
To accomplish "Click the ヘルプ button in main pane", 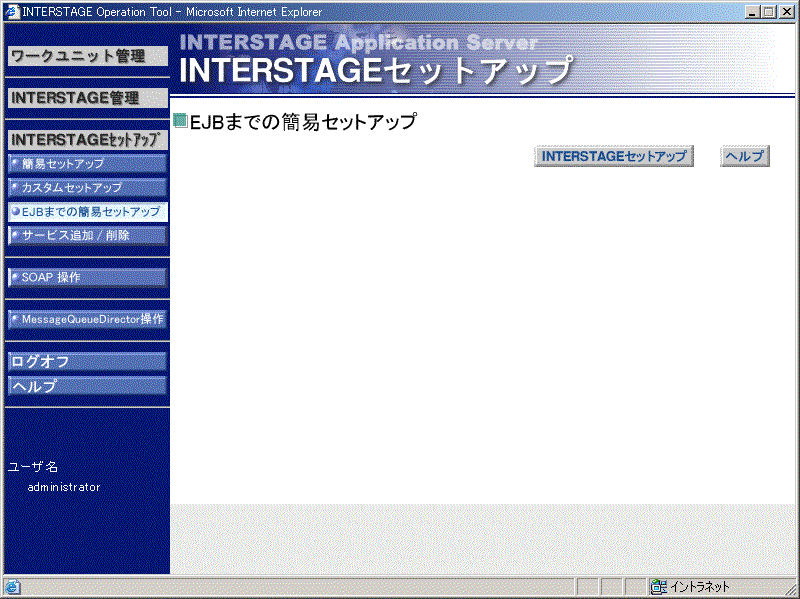I will pos(745,156).
